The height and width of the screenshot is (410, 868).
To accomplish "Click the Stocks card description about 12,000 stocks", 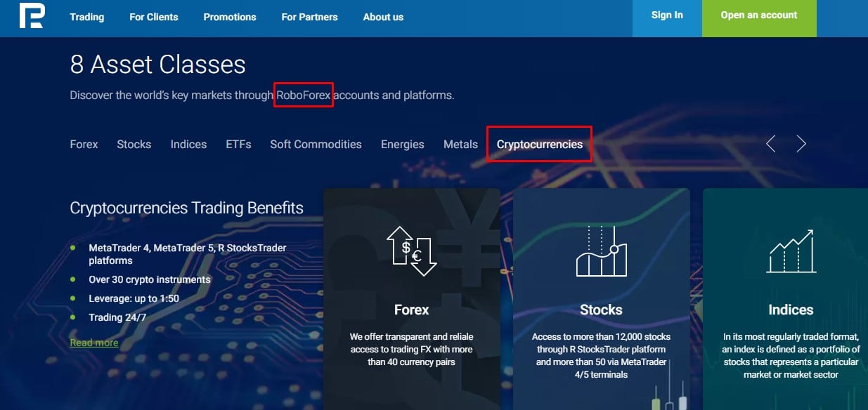I will pyautogui.click(x=601, y=356).
